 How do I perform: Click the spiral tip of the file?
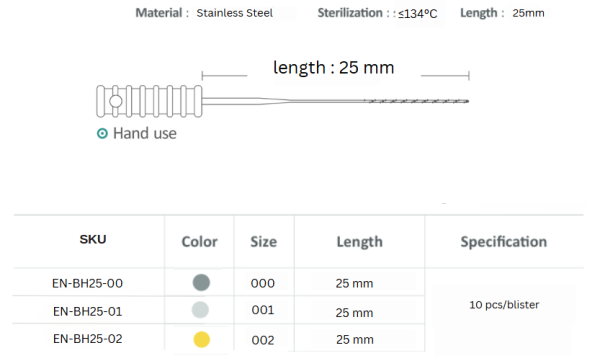416,101
